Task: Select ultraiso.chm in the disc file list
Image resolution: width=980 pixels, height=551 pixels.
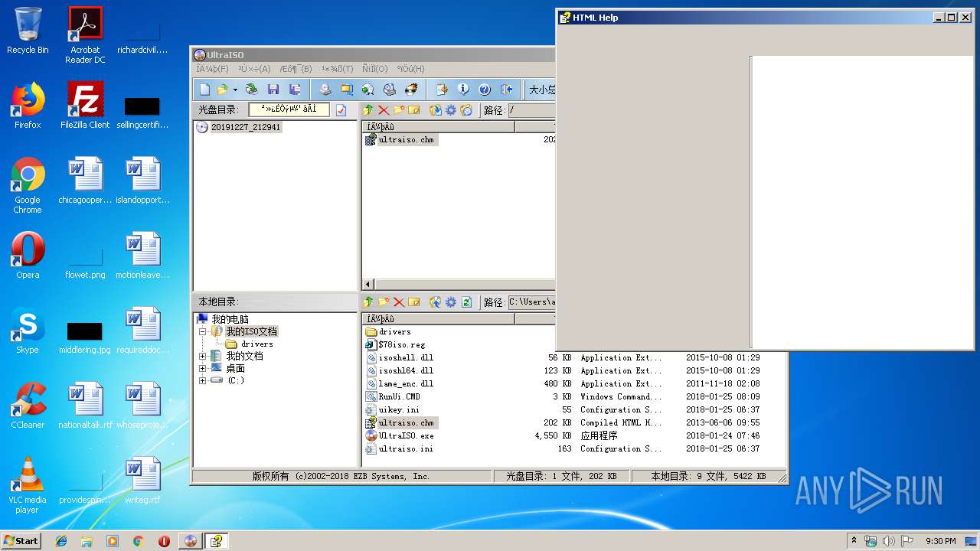Action: [x=407, y=140]
